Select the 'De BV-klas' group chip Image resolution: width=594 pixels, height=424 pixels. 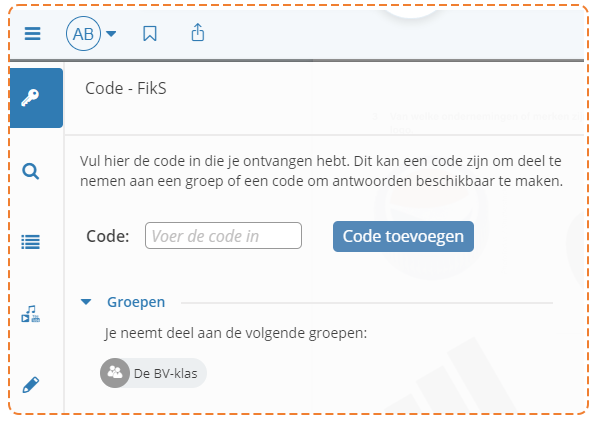click(x=153, y=373)
